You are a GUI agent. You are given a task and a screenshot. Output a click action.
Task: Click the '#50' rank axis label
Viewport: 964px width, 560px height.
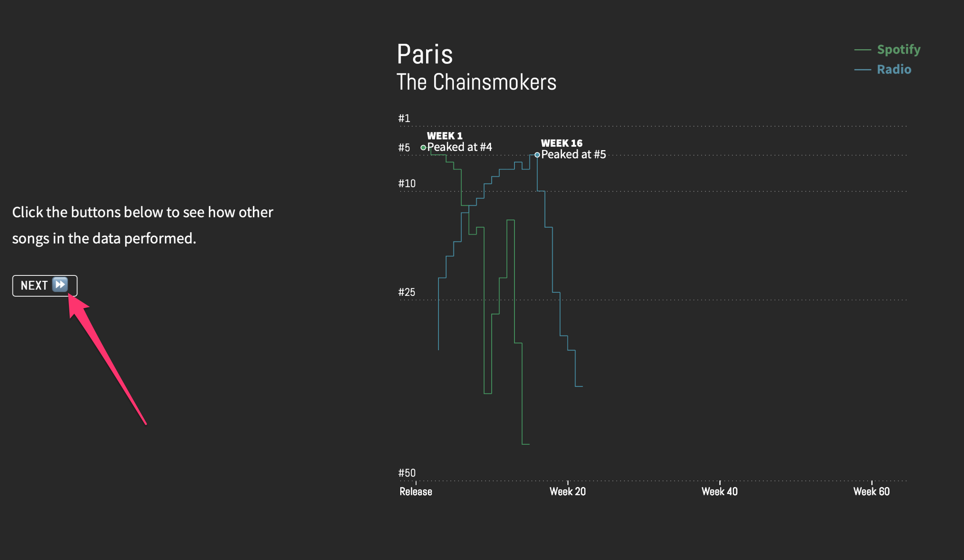click(406, 473)
